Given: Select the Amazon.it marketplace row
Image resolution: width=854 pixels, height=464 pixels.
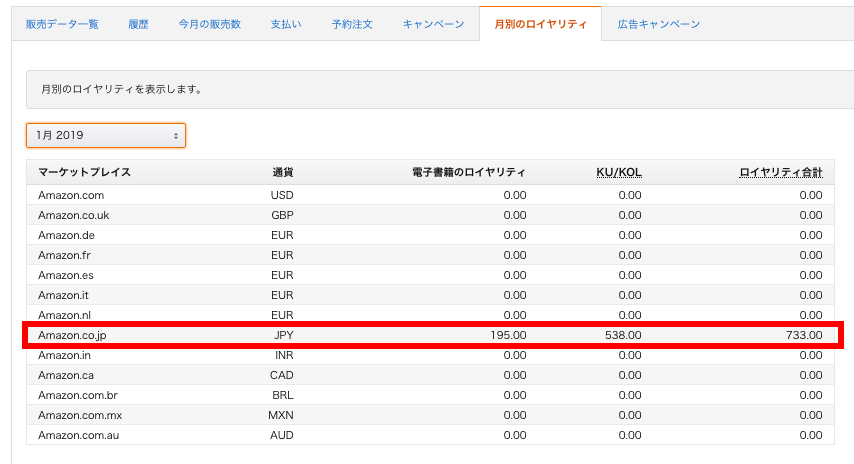Looking at the screenshot, I should click(430, 295).
